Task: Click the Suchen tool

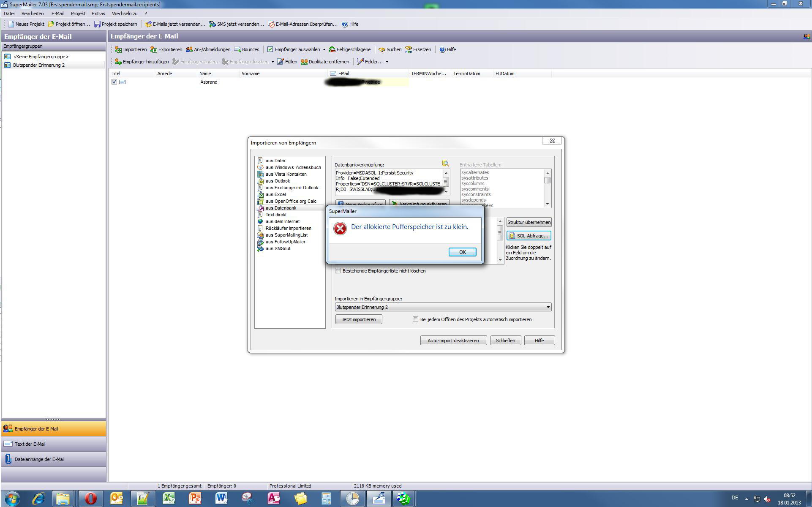Action: (390, 49)
